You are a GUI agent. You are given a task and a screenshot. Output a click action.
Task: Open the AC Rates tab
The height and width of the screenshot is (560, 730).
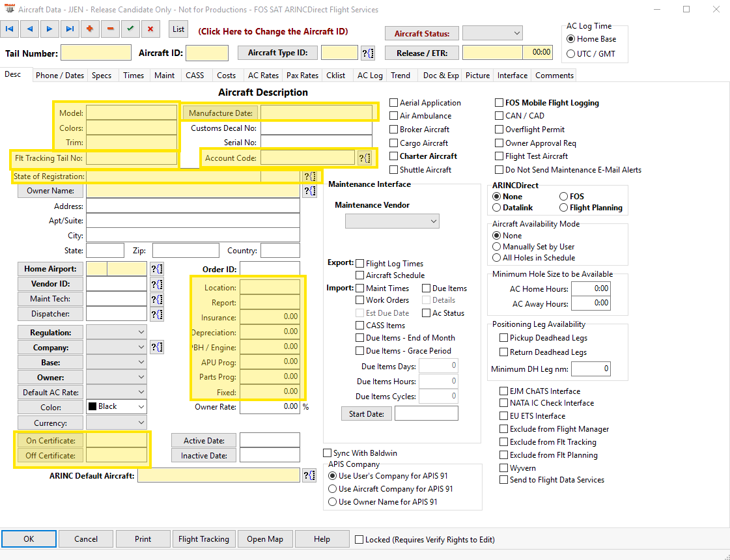[263, 76]
